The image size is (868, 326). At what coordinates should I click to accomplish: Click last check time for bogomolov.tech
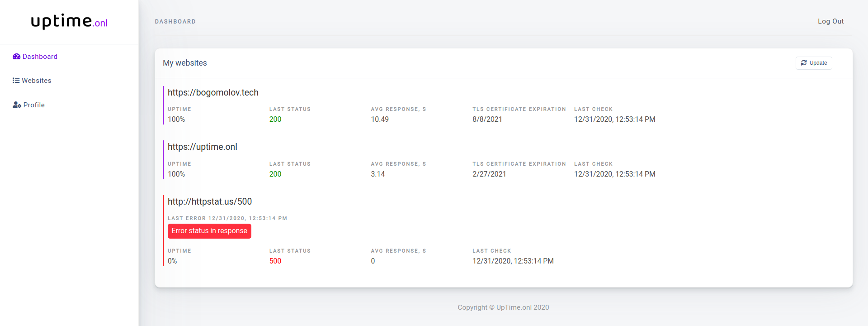[x=615, y=120]
